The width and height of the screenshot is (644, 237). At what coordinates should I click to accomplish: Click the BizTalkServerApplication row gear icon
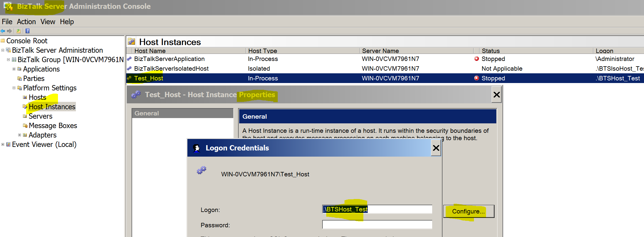click(x=129, y=59)
